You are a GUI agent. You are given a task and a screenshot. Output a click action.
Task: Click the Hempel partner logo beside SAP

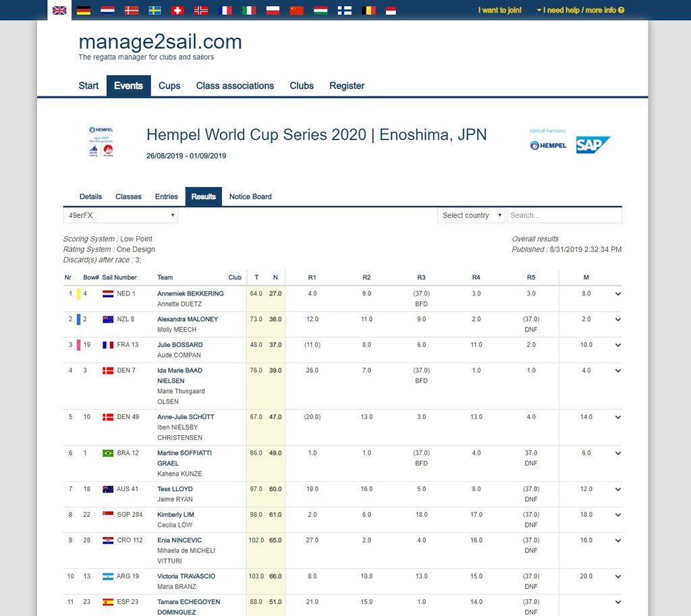click(548, 146)
